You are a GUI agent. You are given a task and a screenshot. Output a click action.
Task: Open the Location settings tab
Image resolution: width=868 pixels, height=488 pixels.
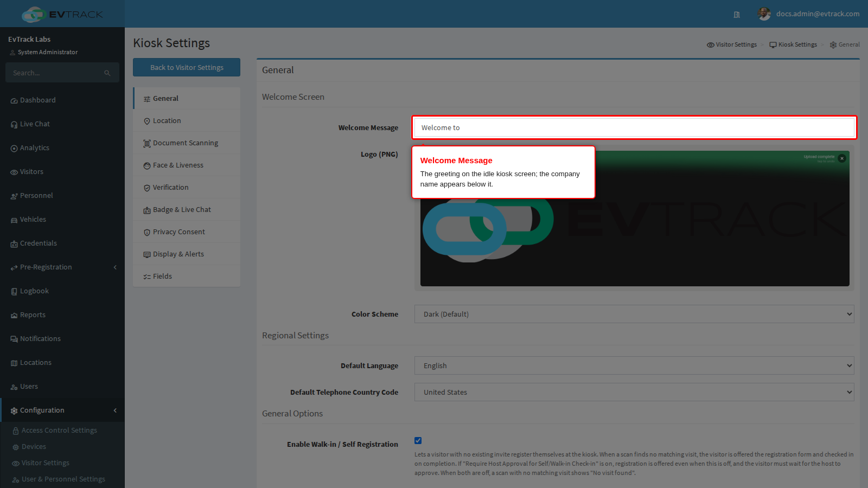pyautogui.click(x=187, y=121)
